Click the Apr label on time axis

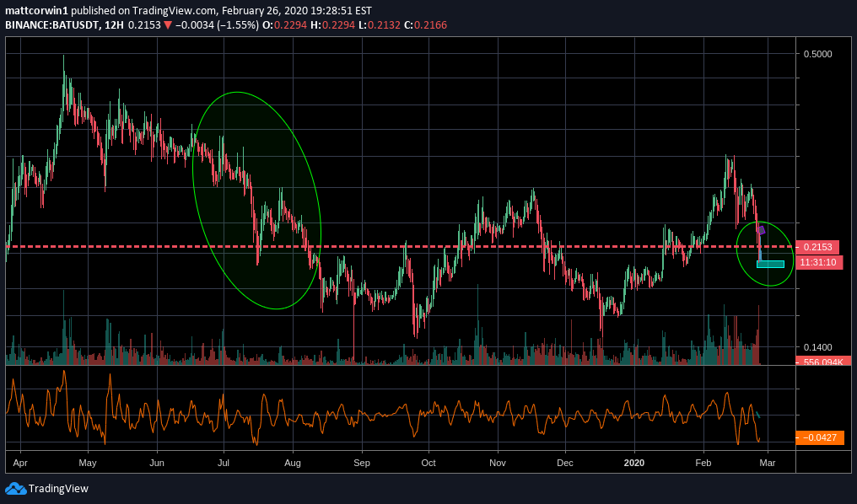pos(20,463)
